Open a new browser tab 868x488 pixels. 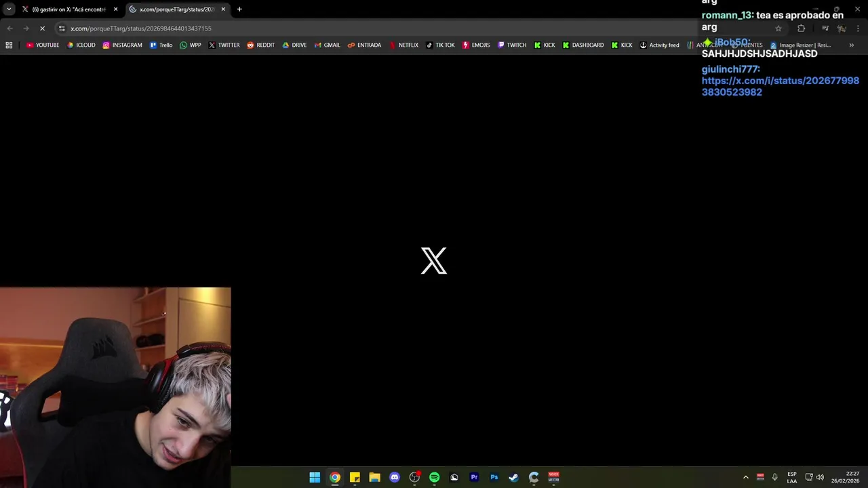click(239, 9)
